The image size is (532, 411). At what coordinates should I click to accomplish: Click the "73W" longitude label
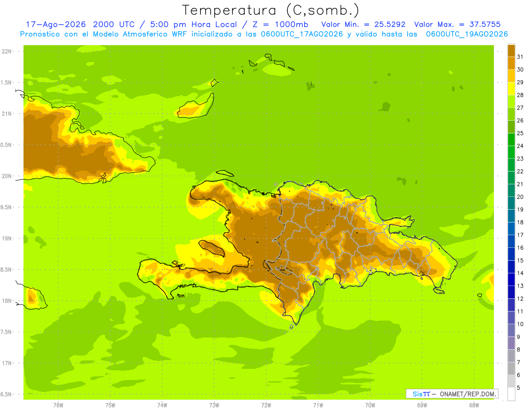tap(214, 405)
